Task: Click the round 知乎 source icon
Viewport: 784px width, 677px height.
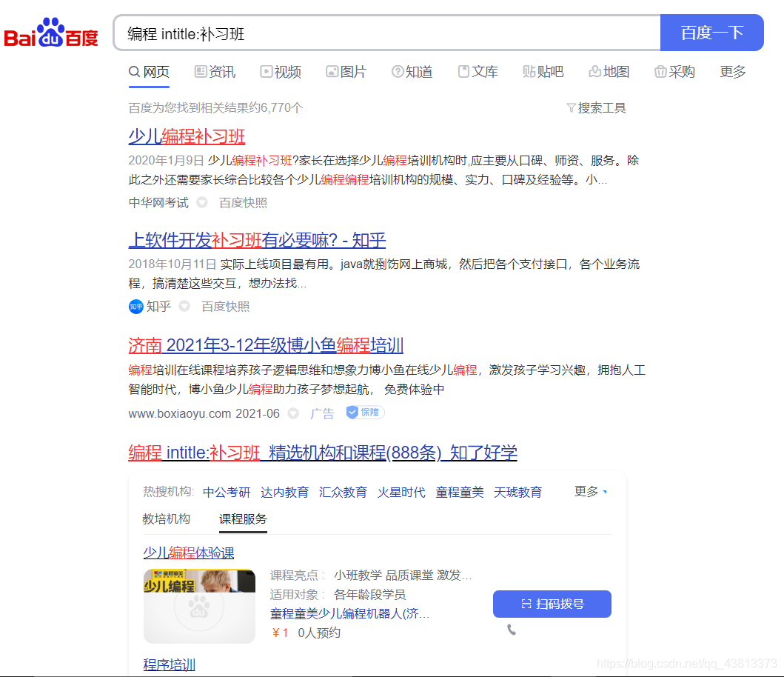Action: [136, 306]
